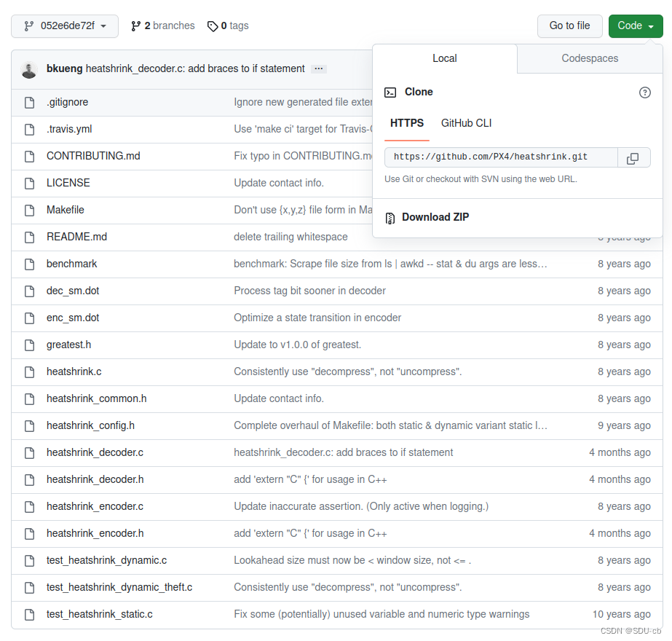Viewport: 672px width, 641px height.
Task: Click the file icon for heatshrink_encoder.h
Action: coord(30,534)
